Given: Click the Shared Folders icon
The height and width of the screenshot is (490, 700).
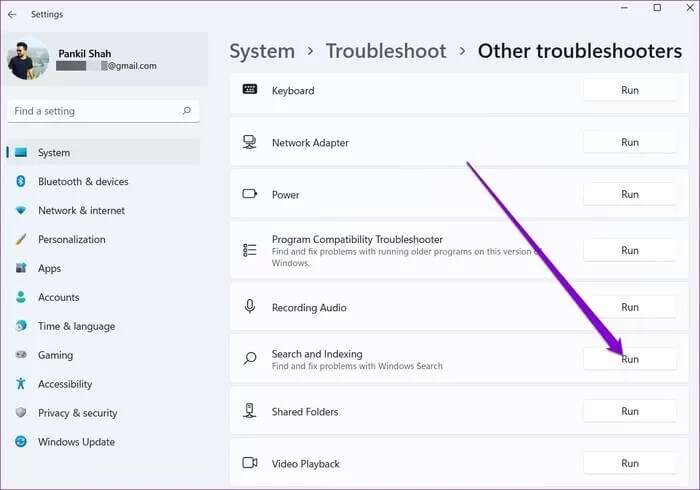Looking at the screenshot, I should point(250,410).
